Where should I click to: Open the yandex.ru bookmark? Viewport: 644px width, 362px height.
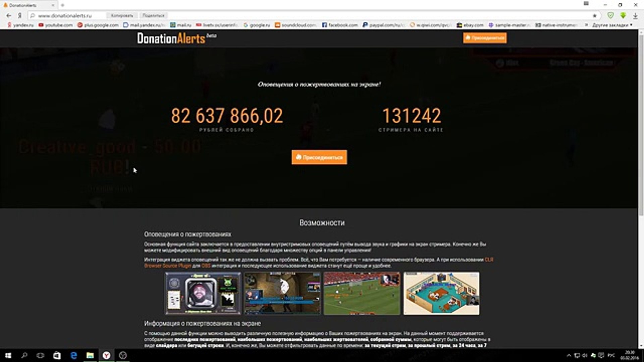20,25
